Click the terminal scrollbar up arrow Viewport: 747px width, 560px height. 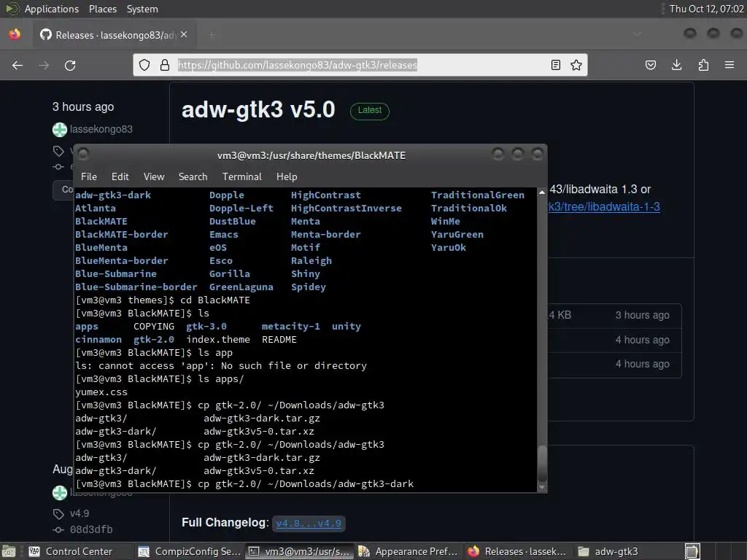[x=542, y=192]
